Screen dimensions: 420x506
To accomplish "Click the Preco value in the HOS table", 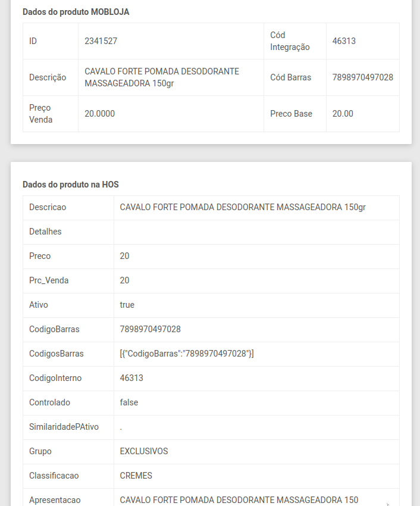I will [x=125, y=256].
